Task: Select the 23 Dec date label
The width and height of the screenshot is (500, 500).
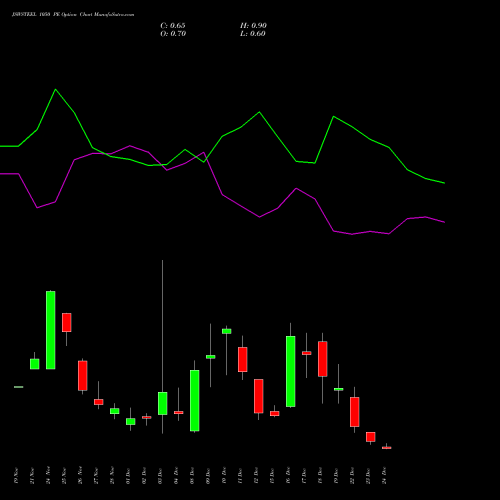Action: tap(368, 476)
